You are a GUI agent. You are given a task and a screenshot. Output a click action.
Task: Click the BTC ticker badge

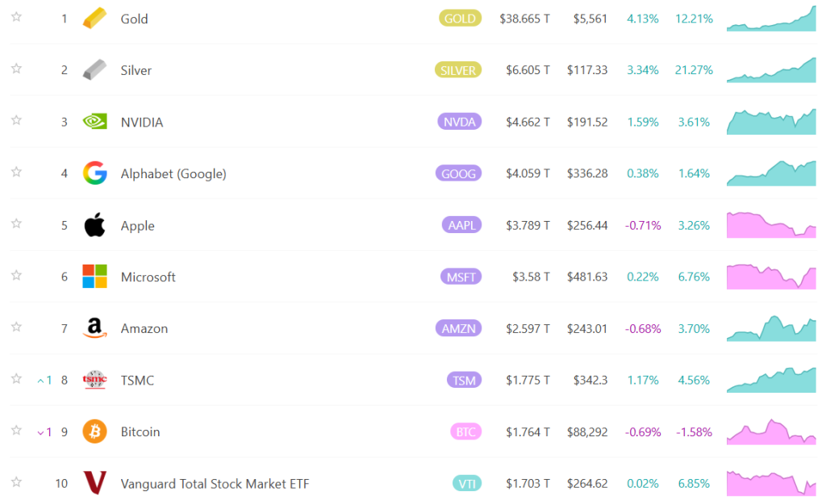click(x=465, y=431)
